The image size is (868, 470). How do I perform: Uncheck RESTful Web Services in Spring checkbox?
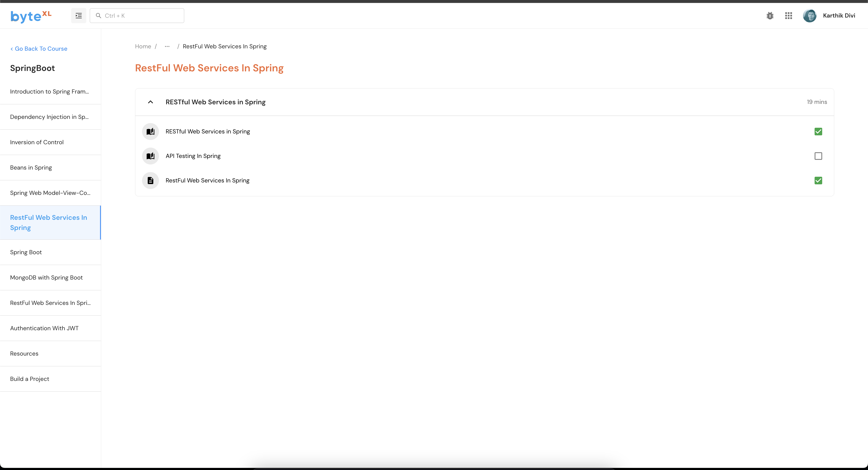coord(818,132)
